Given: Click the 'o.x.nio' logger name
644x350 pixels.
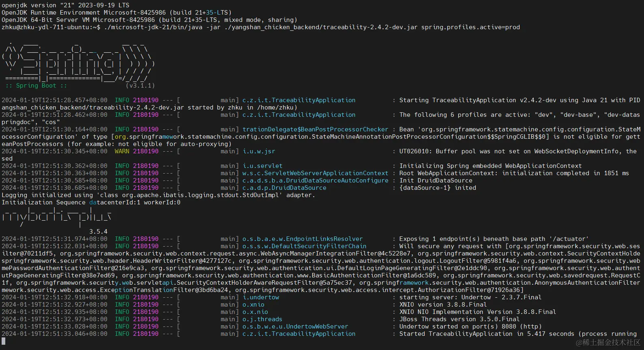Looking at the screenshot, I should click(255, 312).
